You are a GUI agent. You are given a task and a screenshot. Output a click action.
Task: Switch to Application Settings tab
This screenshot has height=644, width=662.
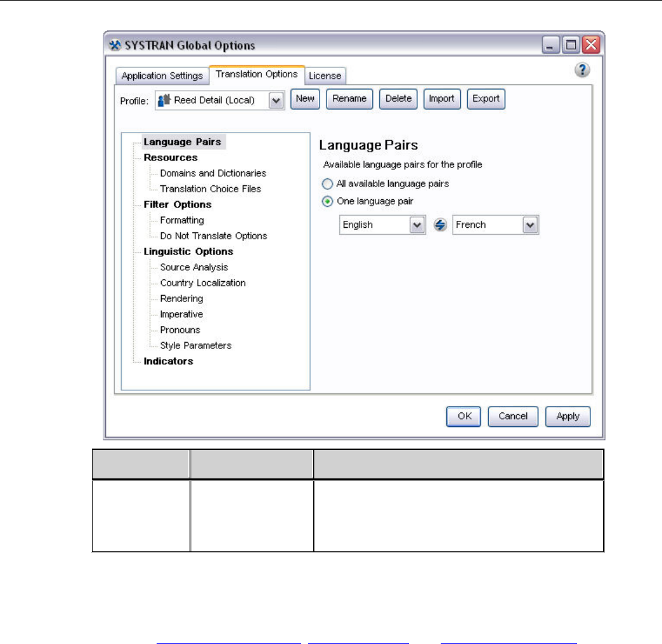click(x=162, y=76)
